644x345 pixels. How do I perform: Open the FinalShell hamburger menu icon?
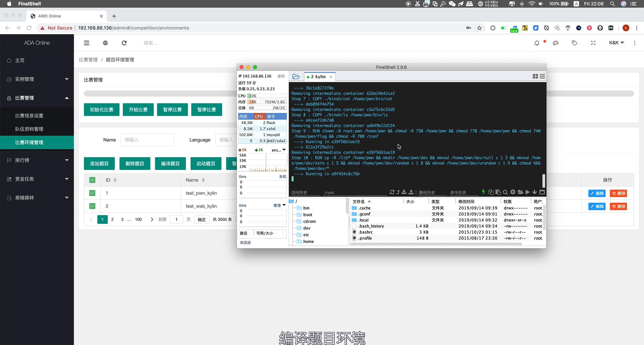542,77
